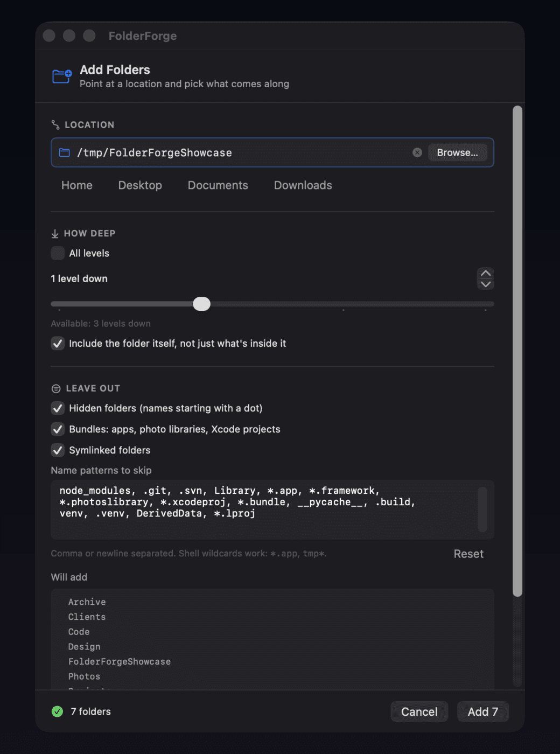The height and width of the screenshot is (754, 560).
Task: Click the 7 folders status text
Action: coord(91,711)
